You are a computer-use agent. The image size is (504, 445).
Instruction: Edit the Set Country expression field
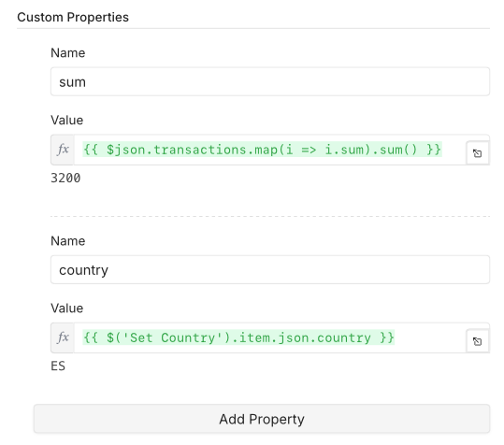(270, 337)
